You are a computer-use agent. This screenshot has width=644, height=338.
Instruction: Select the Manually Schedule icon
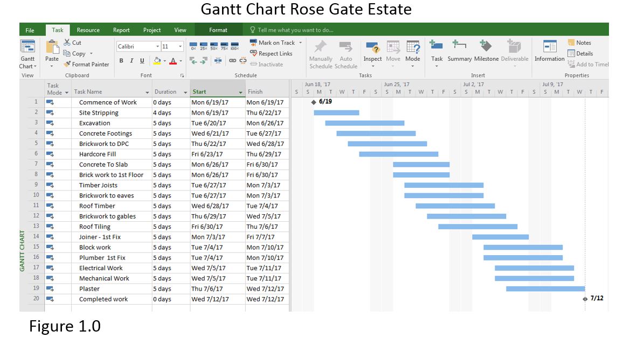(x=321, y=52)
